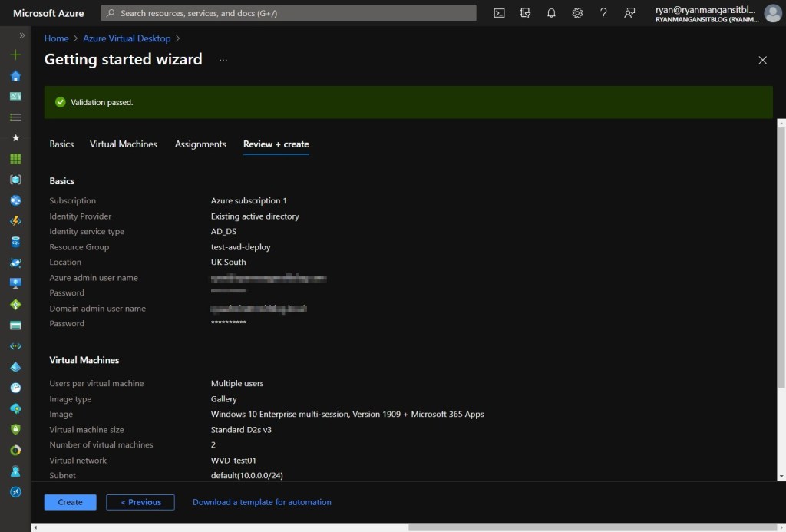Click the Create button

[70, 502]
